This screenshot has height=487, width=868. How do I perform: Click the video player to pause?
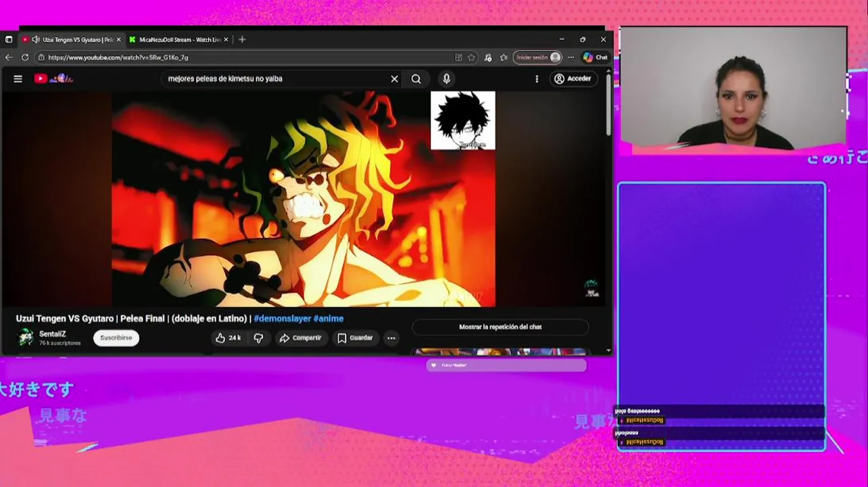coord(304,199)
